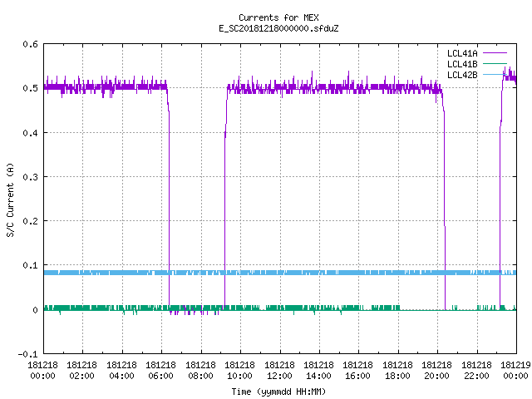Click the x-axis tick 181218 06:00
The width and height of the screenshot is (532, 399).
coord(160,371)
